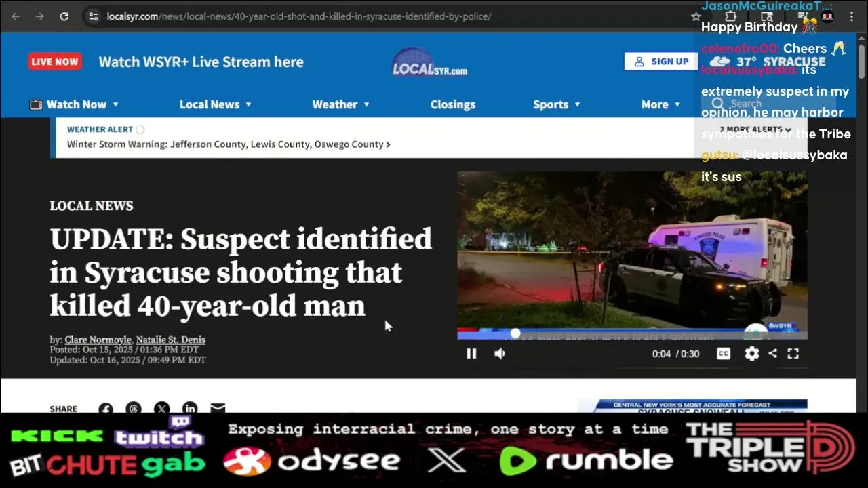Share article on LinkedIn
Screen dimensions: 868x488
tap(190, 409)
